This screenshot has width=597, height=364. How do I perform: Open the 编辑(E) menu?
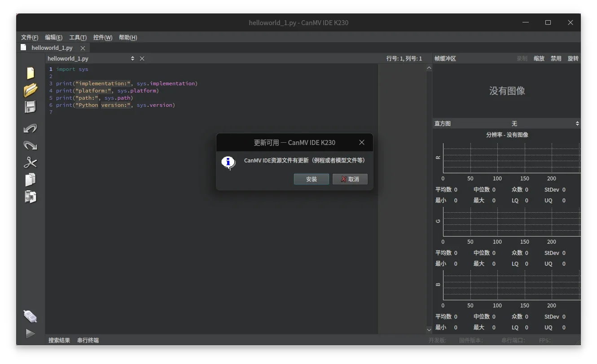point(54,37)
